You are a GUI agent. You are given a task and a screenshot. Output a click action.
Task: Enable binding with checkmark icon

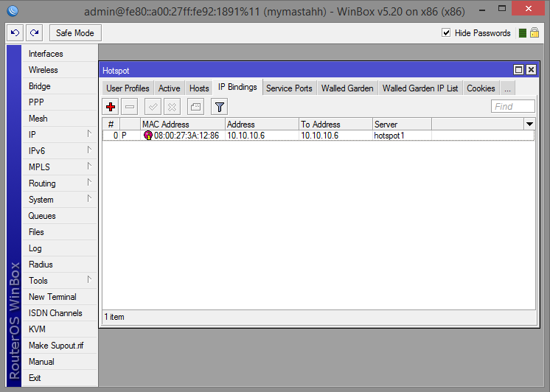point(153,107)
